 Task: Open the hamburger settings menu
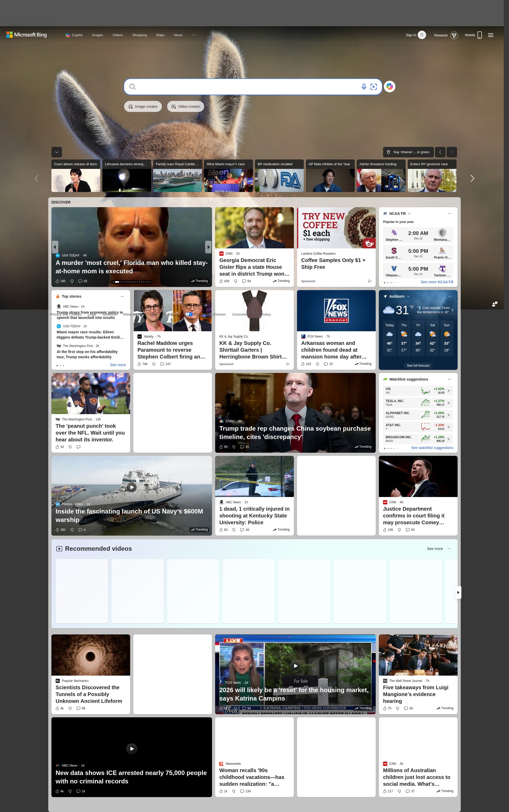click(490, 35)
